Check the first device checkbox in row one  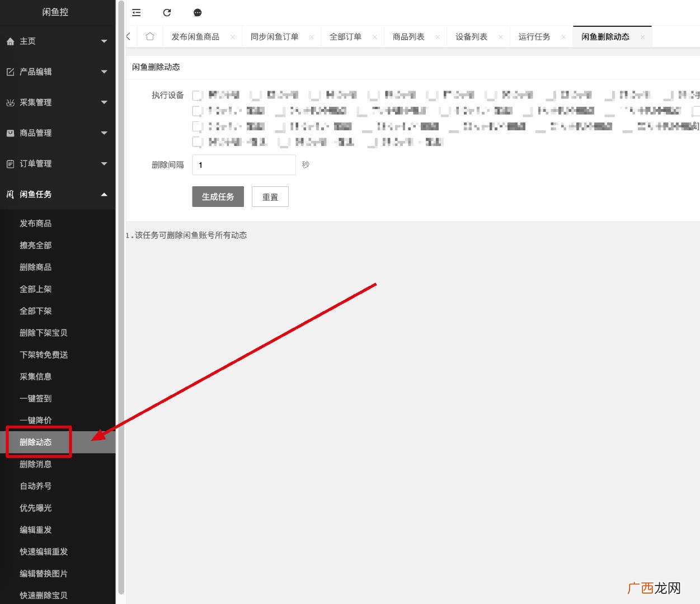197,96
